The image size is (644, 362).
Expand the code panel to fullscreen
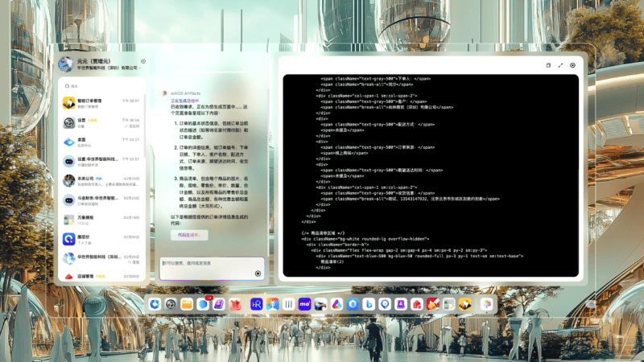tap(560, 65)
